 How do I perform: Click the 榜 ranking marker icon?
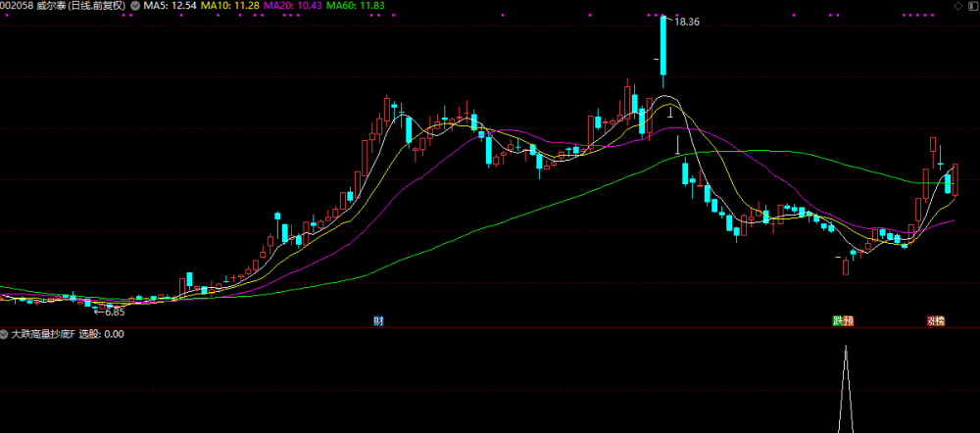[x=941, y=321]
